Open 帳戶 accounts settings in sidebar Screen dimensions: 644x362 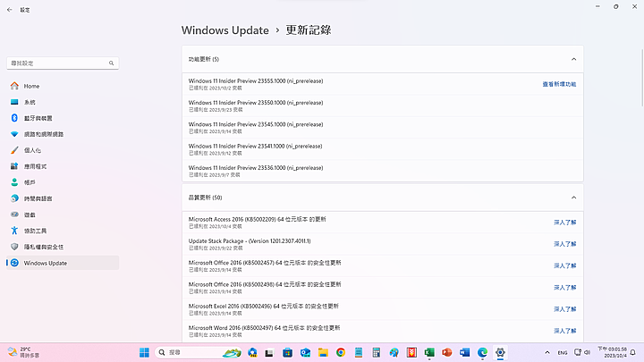pyautogui.click(x=63, y=182)
